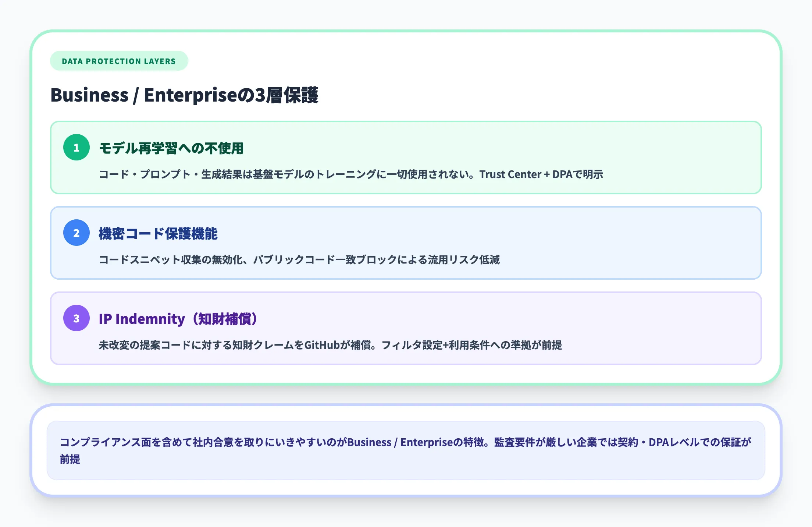This screenshot has width=812, height=527.
Task: Select the rounded pill label at top left
Action: [x=118, y=60]
